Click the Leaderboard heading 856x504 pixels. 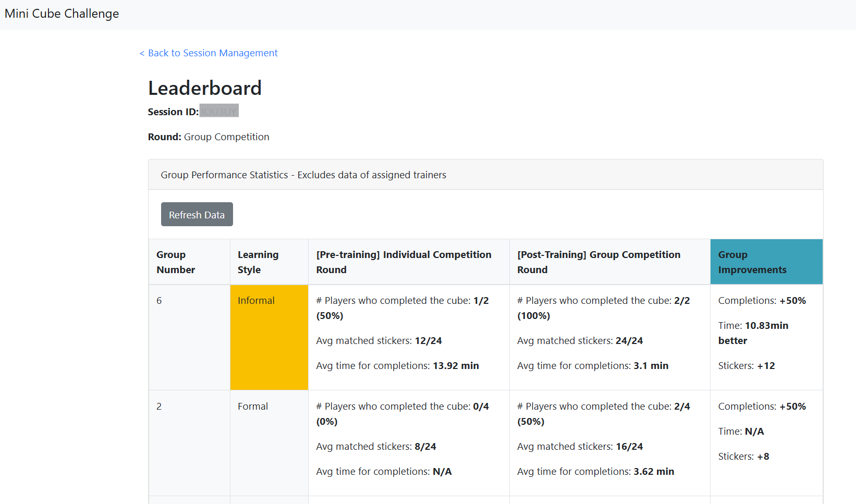click(x=204, y=88)
